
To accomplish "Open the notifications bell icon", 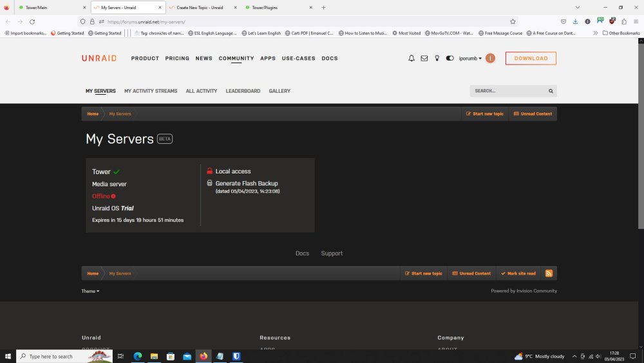I will pyautogui.click(x=411, y=59).
